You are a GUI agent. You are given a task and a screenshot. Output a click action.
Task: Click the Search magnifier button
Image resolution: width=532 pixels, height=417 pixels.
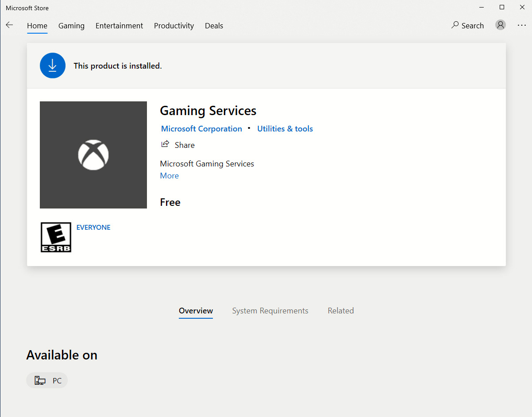point(467,25)
